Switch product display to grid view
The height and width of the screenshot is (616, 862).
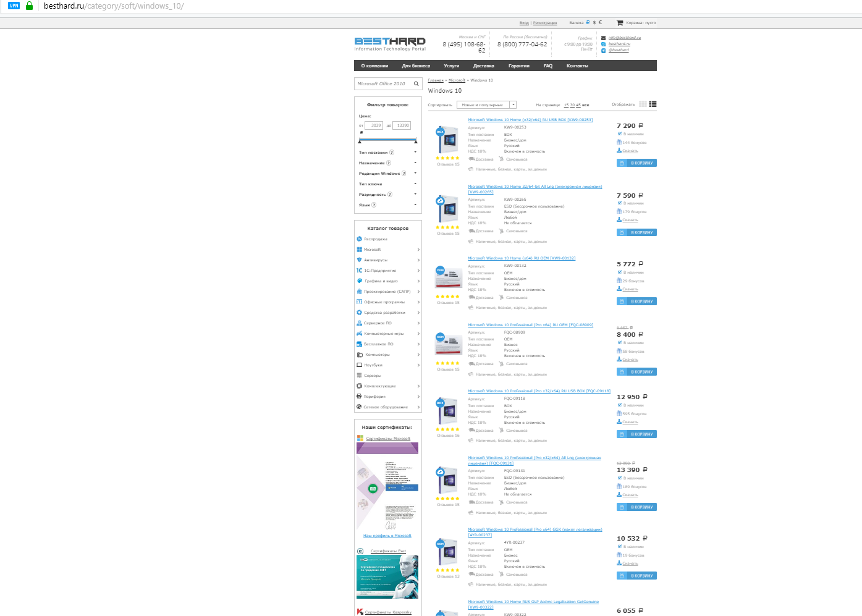coord(643,104)
